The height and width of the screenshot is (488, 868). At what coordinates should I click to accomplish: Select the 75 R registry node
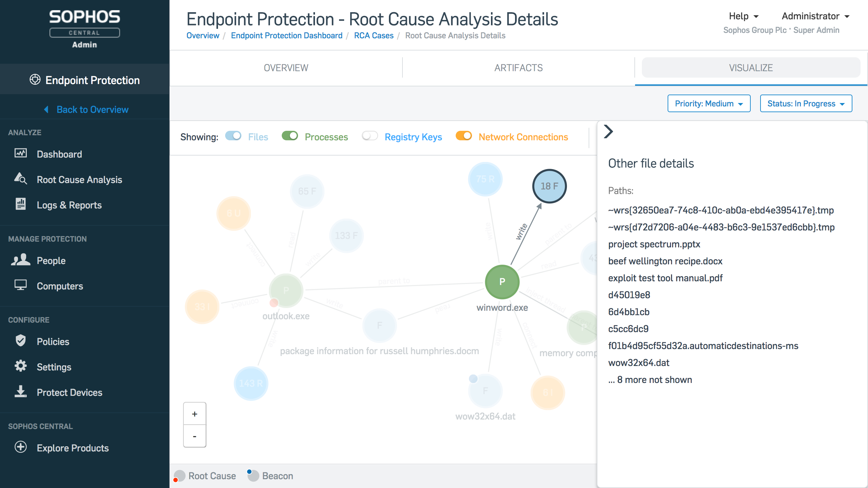(485, 179)
